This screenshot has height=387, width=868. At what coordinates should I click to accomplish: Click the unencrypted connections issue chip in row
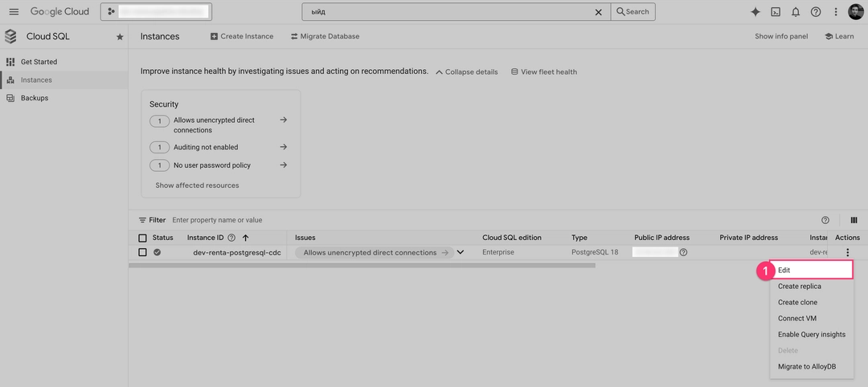tap(375, 253)
